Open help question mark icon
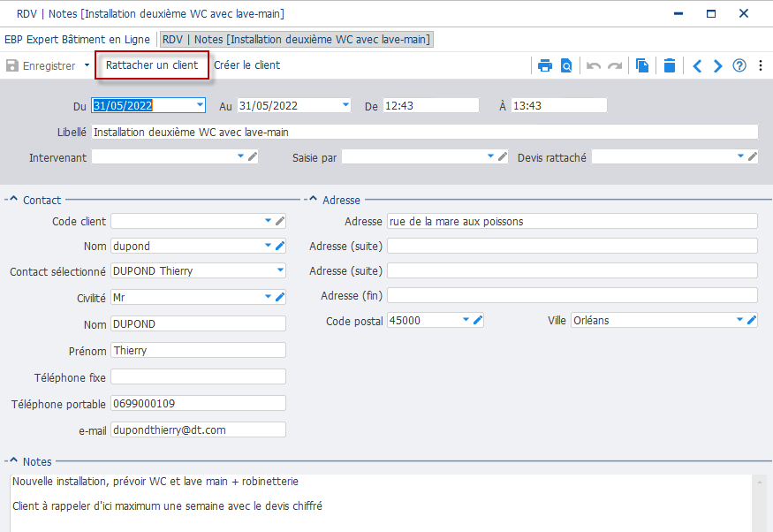The width and height of the screenshot is (773, 532). pyautogui.click(x=739, y=65)
